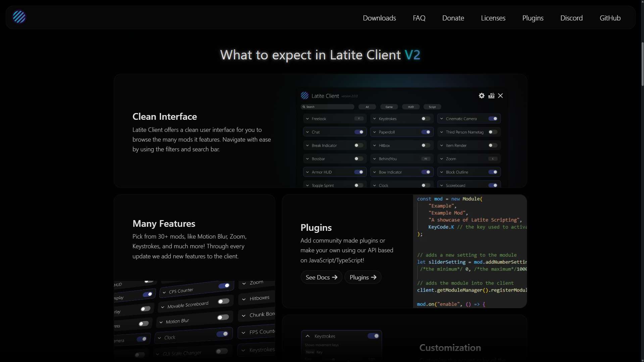This screenshot has height=362, width=644.
Task: Expand the BehindYou chevron
Action: click(x=375, y=159)
